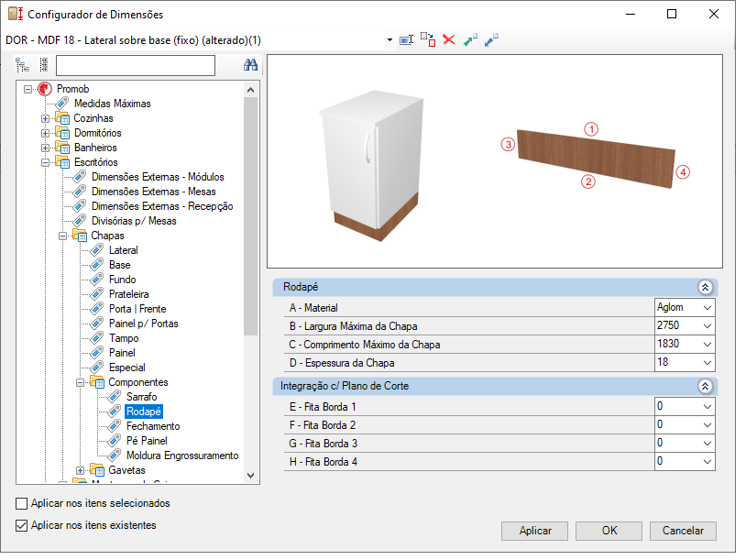Click the expand tree icon
The height and width of the screenshot is (560, 746).
coord(22,65)
